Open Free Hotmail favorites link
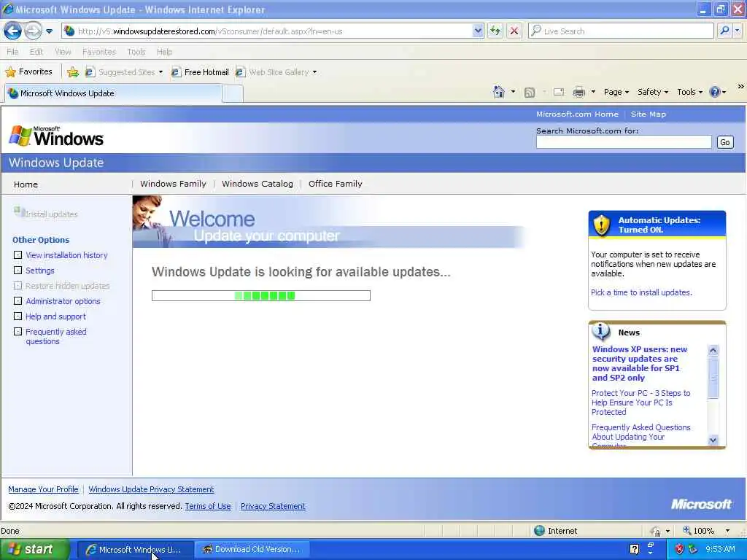747x560 pixels. click(x=200, y=72)
